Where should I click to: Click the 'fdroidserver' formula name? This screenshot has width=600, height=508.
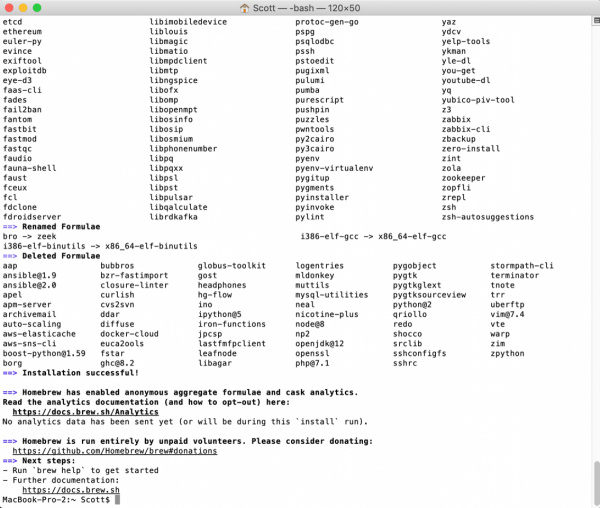pos(32,217)
